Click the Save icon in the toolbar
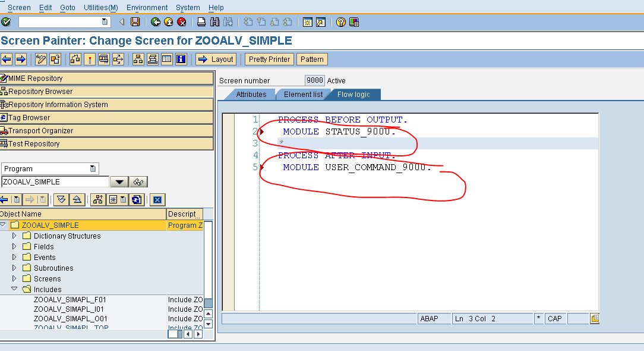Viewport: 644px width, 351px height. pyautogui.click(x=134, y=22)
